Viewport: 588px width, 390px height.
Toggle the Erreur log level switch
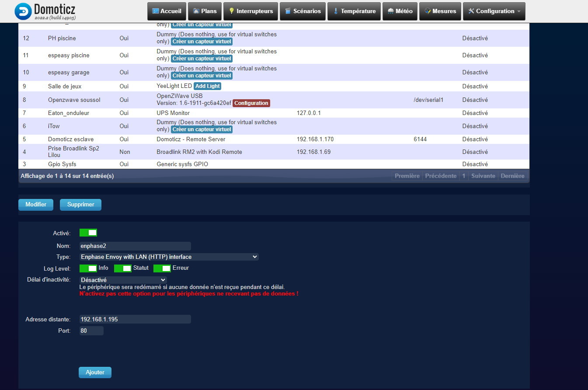[162, 268]
